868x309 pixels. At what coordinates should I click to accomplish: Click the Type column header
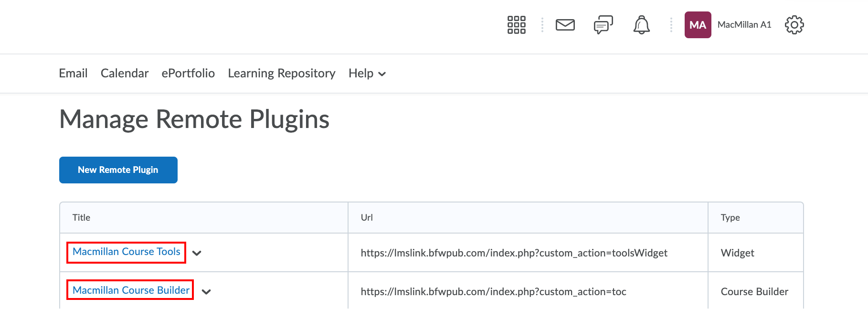730,218
